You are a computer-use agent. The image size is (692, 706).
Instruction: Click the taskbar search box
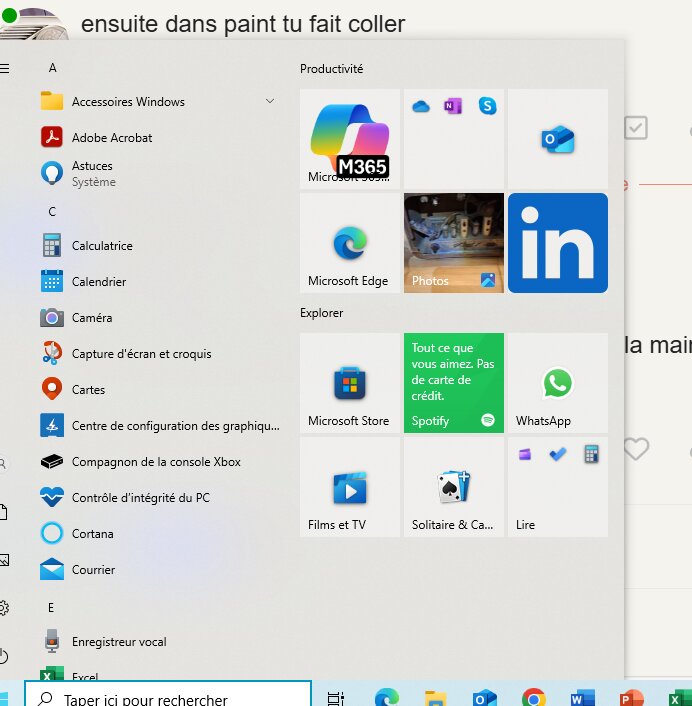pyautogui.click(x=168, y=694)
